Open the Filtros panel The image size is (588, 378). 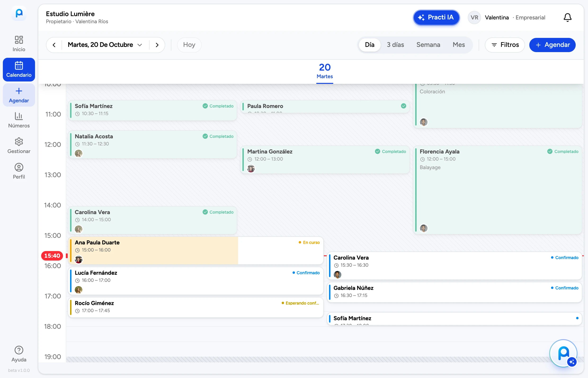tap(505, 45)
